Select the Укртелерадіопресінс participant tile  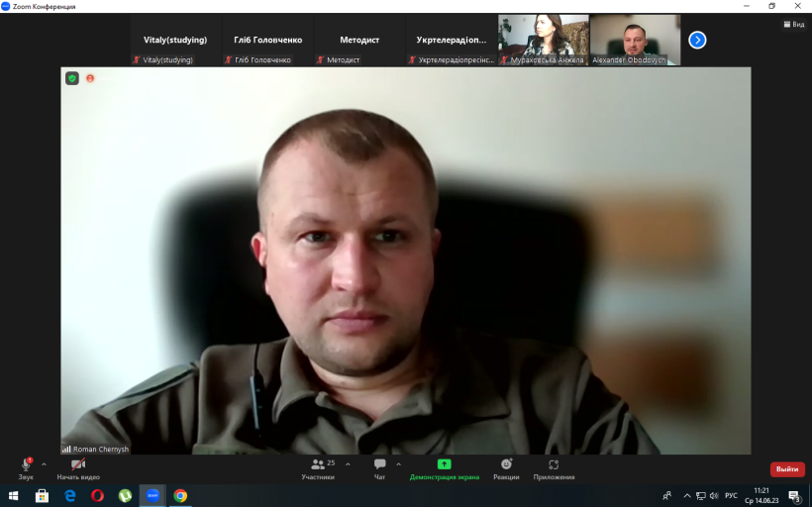point(452,40)
